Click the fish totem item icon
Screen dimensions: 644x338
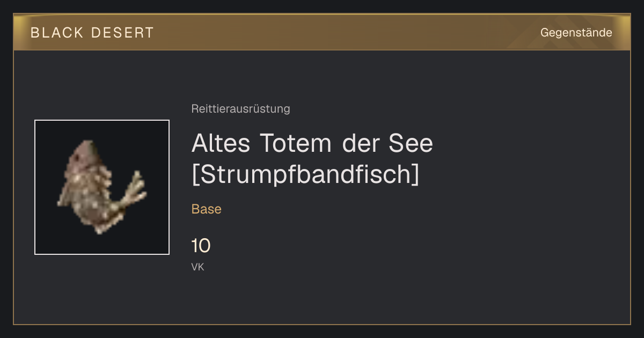tap(102, 187)
